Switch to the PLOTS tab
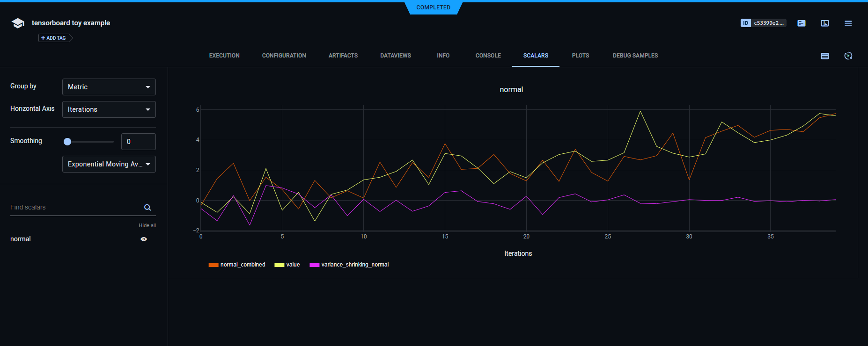This screenshot has width=868, height=346. pos(580,56)
